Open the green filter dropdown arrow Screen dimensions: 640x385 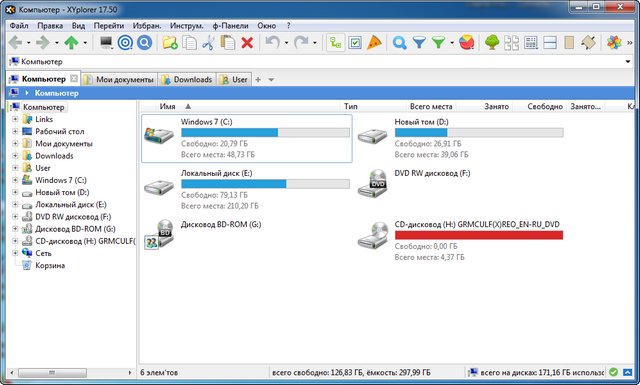[452, 43]
